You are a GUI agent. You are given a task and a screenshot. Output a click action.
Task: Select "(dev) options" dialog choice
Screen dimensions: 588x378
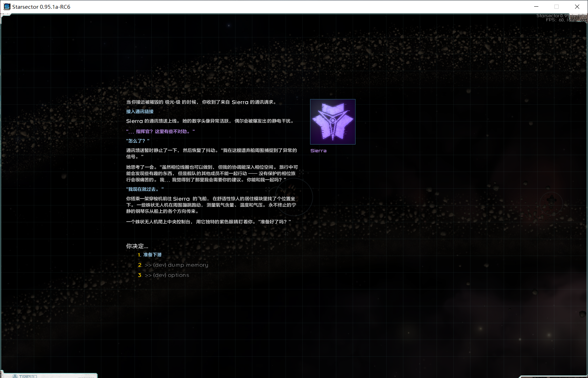tap(167, 275)
